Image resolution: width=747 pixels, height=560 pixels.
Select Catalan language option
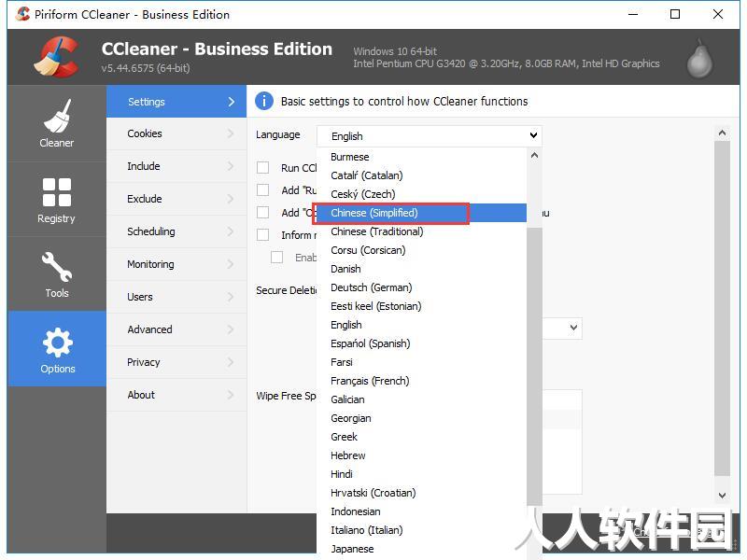coord(422,175)
